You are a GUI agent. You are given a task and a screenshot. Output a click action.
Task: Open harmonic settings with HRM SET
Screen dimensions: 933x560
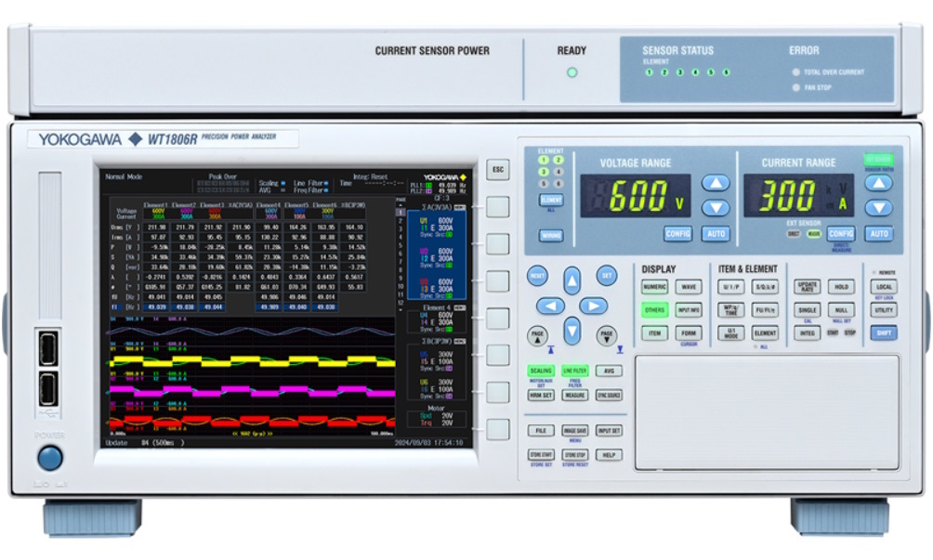541,395
